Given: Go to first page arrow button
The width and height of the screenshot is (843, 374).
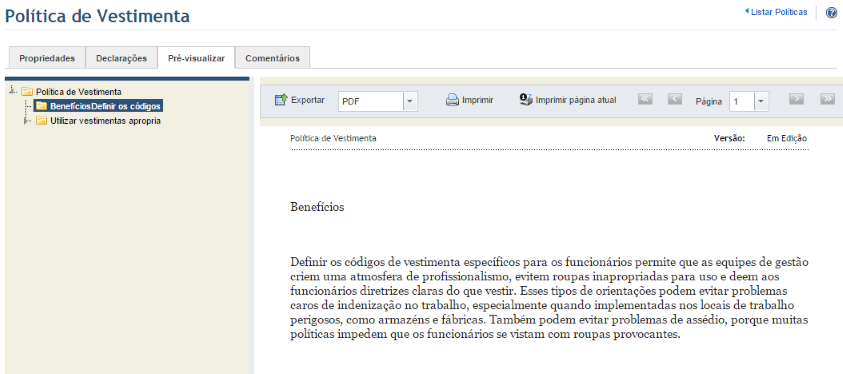Looking at the screenshot, I should 645,98.
